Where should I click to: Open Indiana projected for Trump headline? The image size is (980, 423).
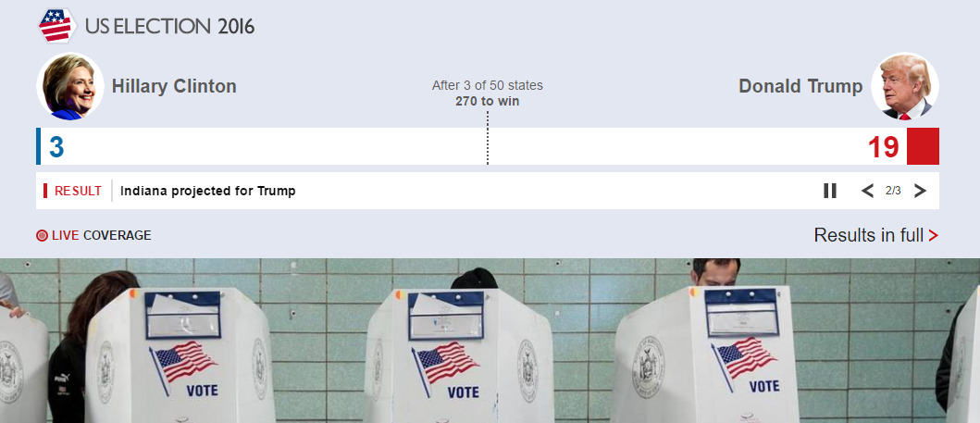(x=207, y=191)
